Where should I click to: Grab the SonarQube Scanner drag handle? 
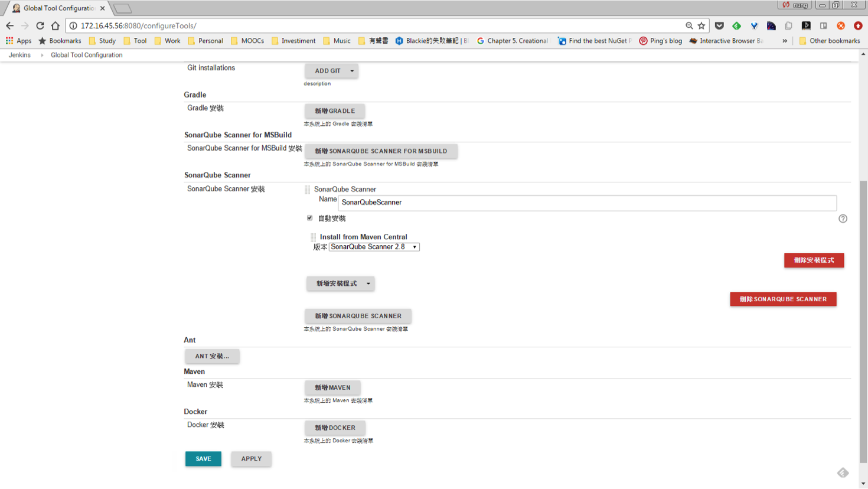click(x=307, y=190)
